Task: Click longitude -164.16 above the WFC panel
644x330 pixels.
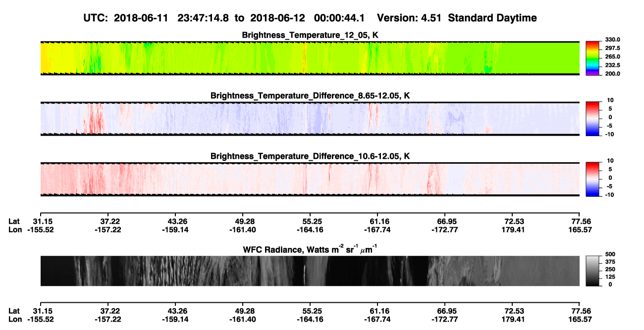Action: click(x=310, y=230)
